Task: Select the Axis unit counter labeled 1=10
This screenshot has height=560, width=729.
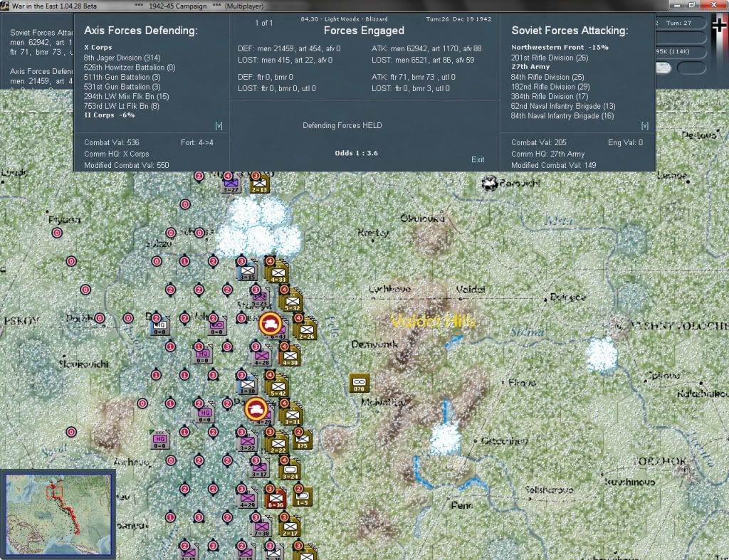Action: (x=247, y=385)
